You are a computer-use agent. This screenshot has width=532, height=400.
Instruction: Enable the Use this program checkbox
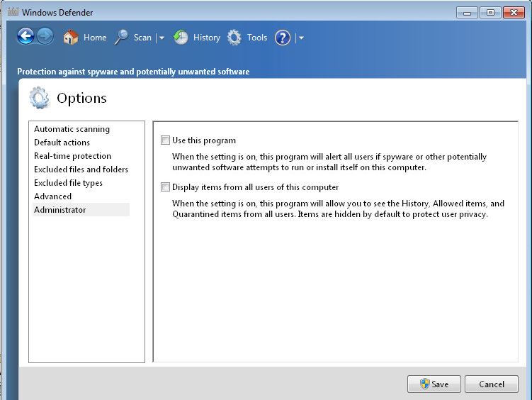(x=166, y=140)
